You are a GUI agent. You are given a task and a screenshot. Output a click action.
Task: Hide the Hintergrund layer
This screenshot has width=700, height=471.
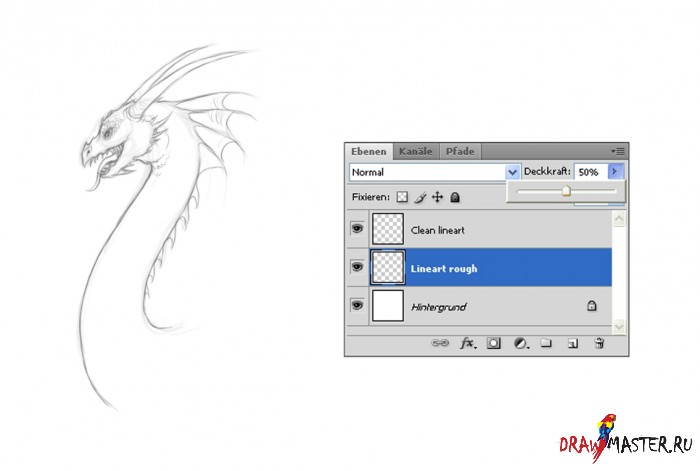[x=357, y=305]
